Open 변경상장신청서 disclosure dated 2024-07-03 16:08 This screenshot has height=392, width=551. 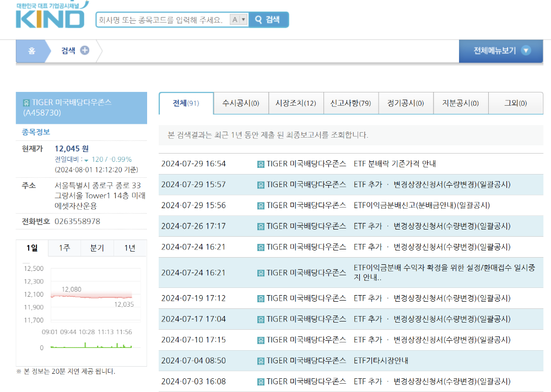pyautogui.click(x=432, y=382)
